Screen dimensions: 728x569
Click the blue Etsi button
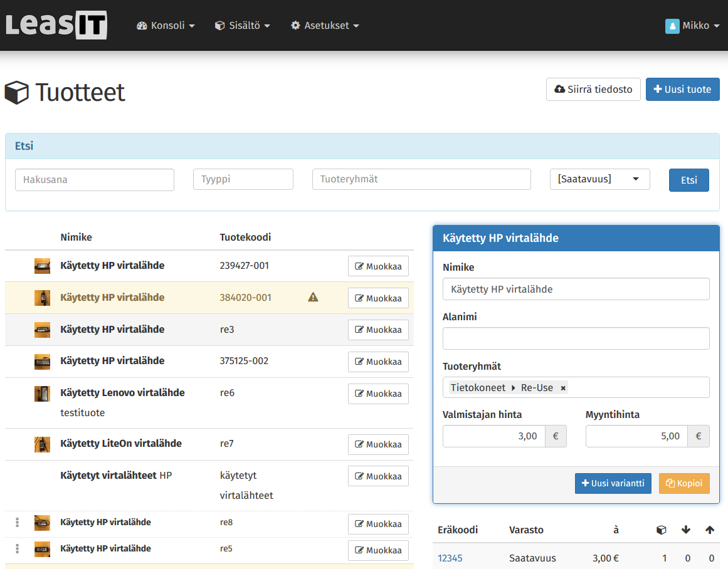coord(689,180)
